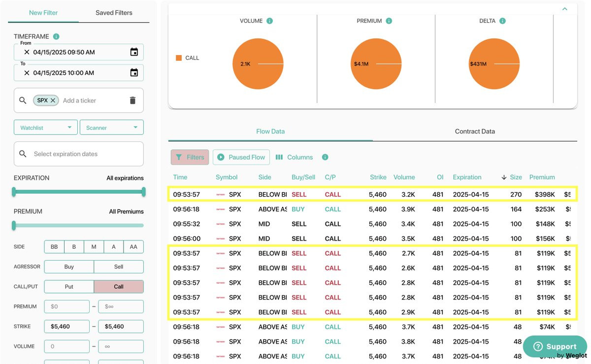Toggle the A side filter
591x364 pixels.
[114, 247]
